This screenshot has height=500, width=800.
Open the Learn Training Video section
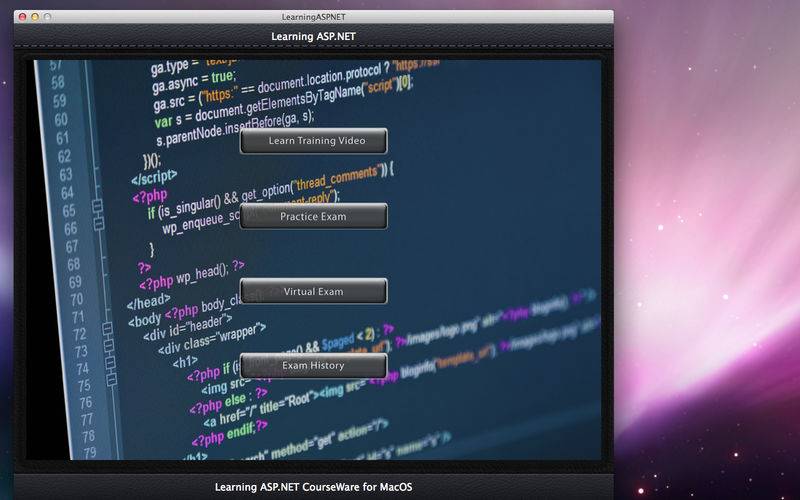coord(313,141)
